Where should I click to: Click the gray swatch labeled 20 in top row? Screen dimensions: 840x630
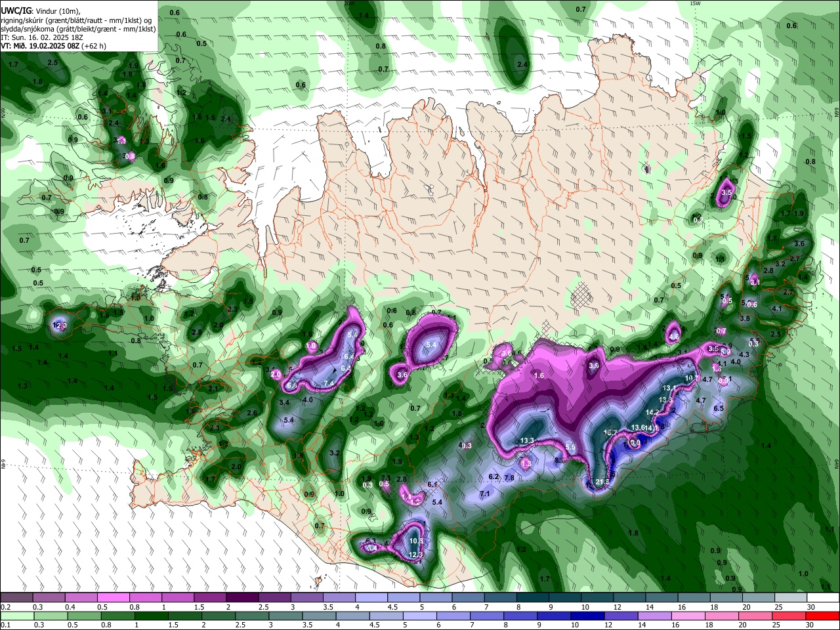tap(758, 598)
